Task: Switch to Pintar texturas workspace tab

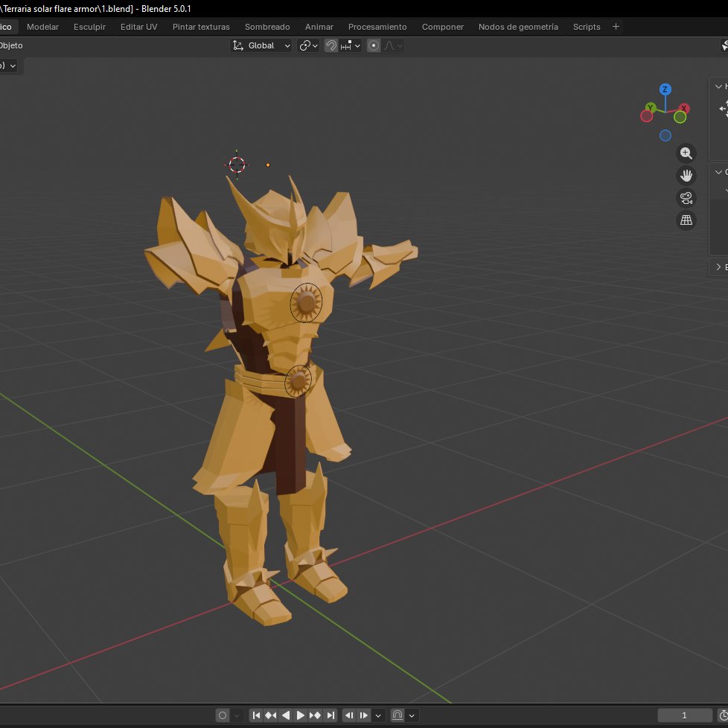Action: (x=201, y=27)
